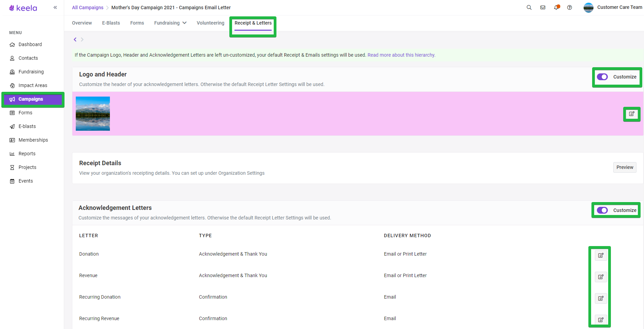Go forward with the right chevron
The image size is (644, 329).
[82, 40]
